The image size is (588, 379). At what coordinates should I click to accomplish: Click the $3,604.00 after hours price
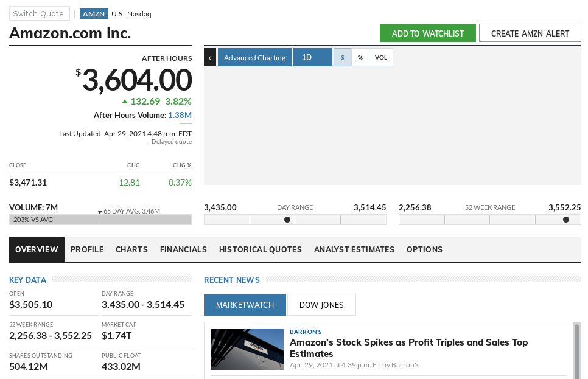point(134,80)
